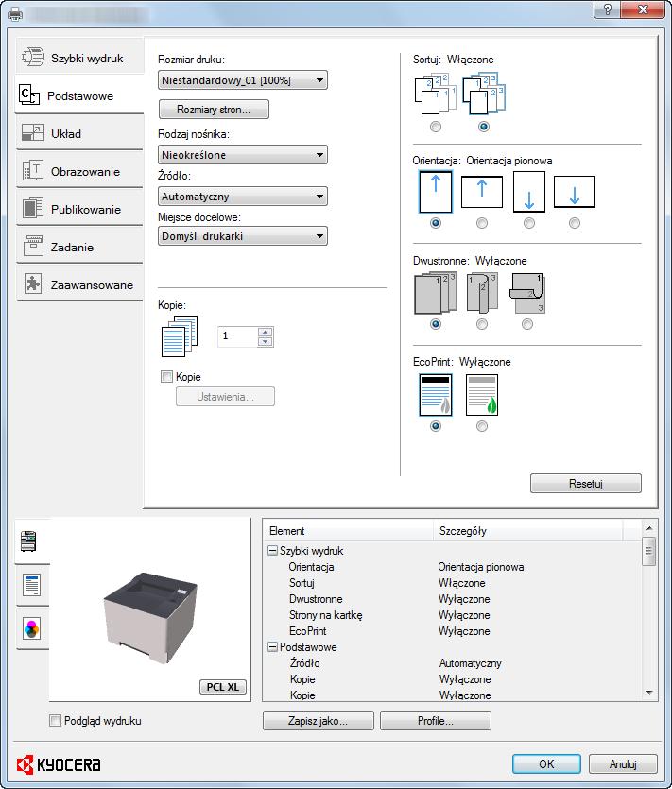Click the EcoPrint on green leaf icon

(482, 395)
